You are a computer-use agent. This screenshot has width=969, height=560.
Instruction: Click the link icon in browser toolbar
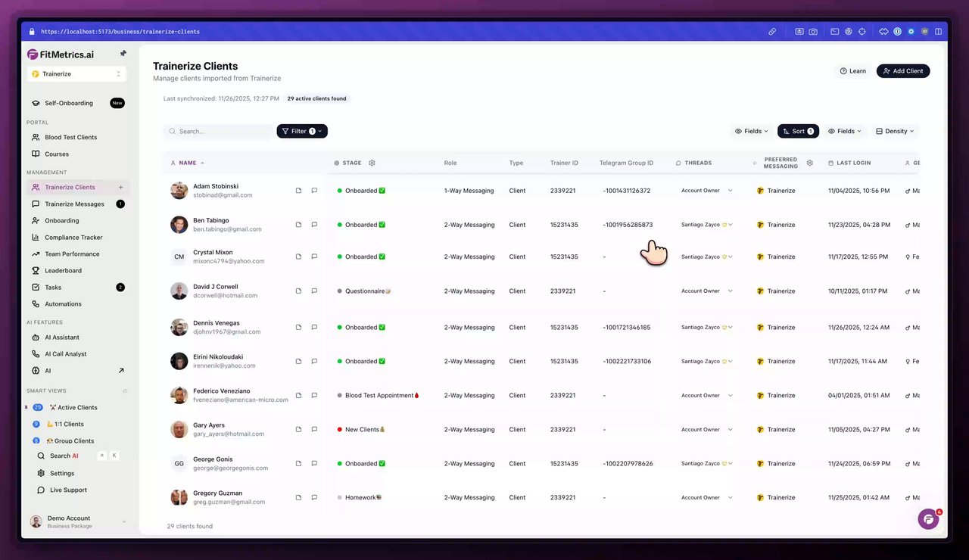click(x=772, y=32)
